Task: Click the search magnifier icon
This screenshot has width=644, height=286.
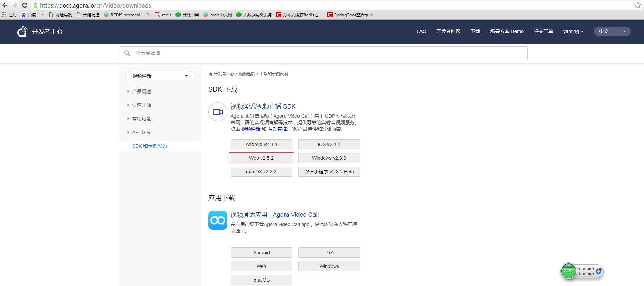Action: (x=127, y=53)
